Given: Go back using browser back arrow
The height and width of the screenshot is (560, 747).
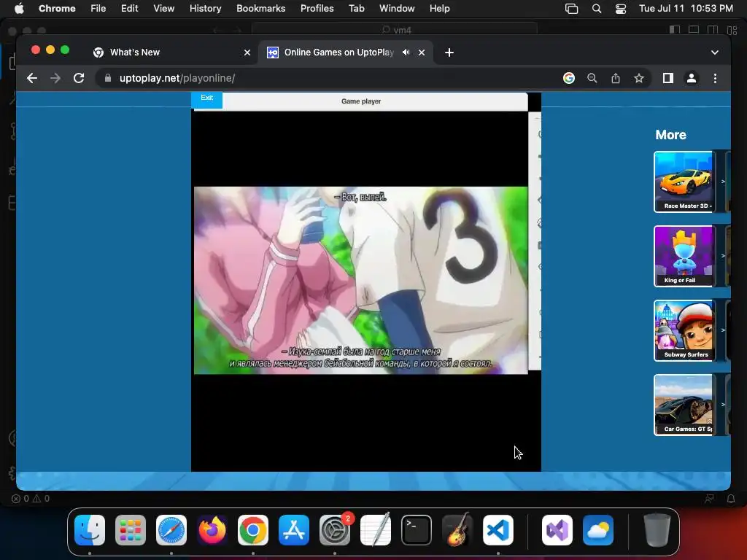Looking at the screenshot, I should (32, 78).
